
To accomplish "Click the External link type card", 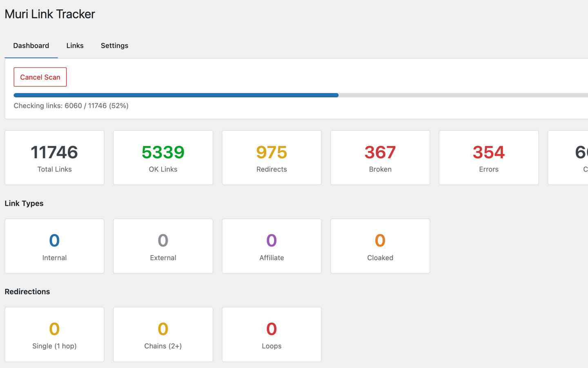I will pos(163,246).
